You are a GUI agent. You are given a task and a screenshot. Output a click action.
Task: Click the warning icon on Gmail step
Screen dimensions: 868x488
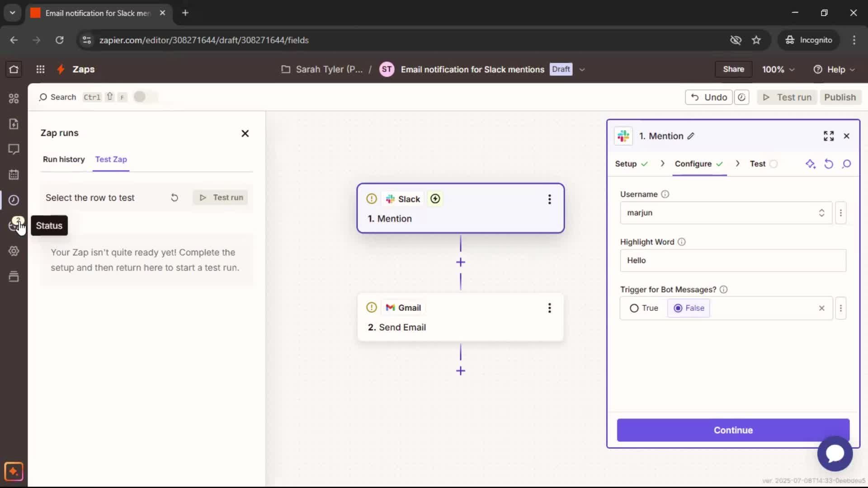(x=372, y=307)
